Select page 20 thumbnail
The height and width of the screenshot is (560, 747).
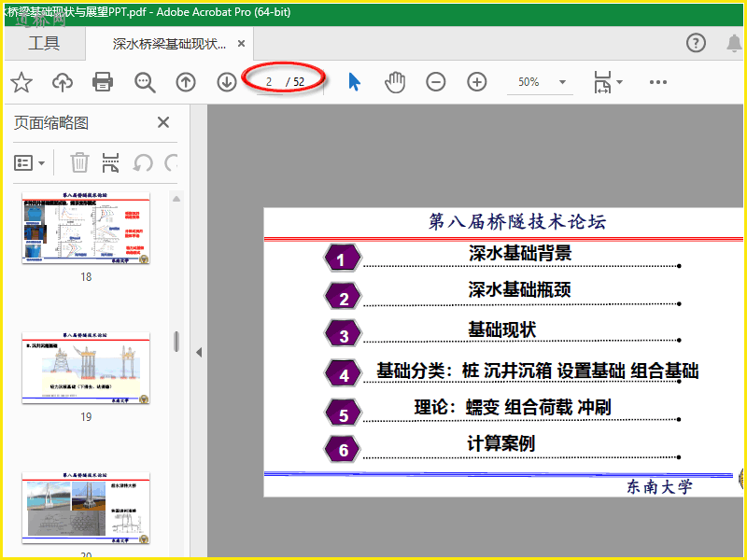[86, 508]
